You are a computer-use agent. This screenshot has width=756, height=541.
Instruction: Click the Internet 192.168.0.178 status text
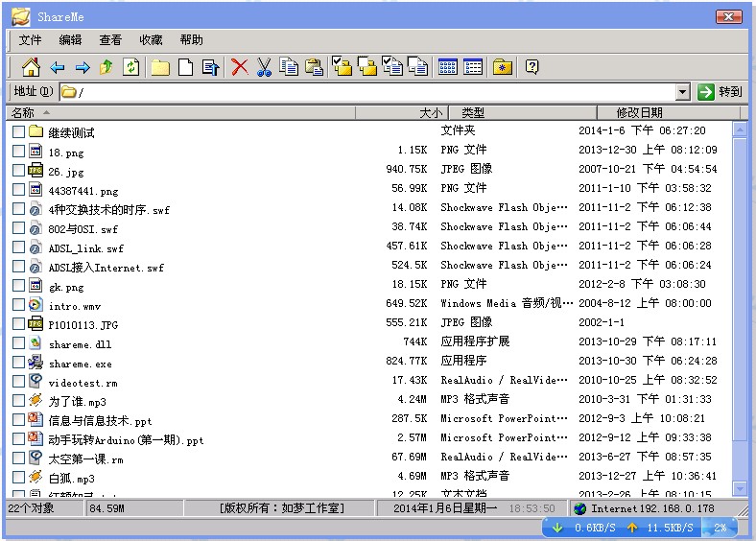[653, 508]
